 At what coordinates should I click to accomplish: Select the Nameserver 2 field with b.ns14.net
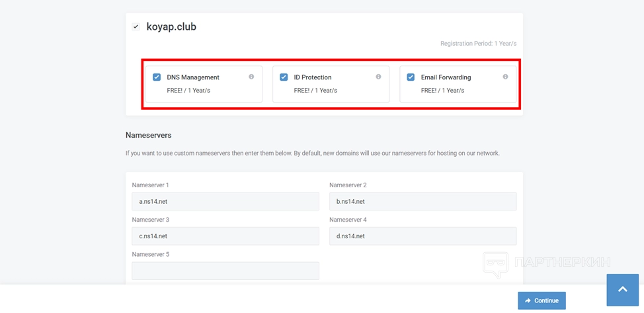423,202
